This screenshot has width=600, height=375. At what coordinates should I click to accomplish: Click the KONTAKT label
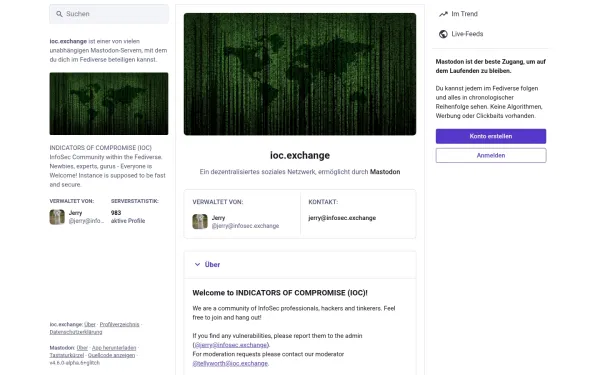pyautogui.click(x=323, y=202)
